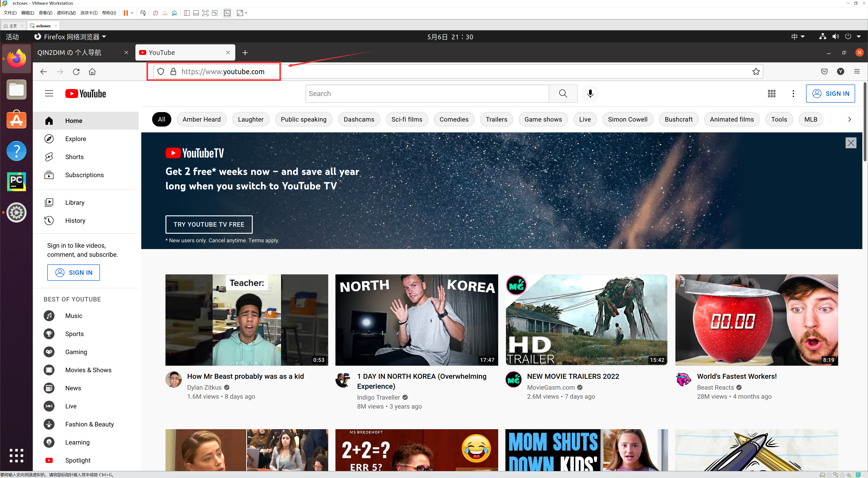Open the Firefox application menu
This screenshot has width=868, height=478.
coord(857,71)
